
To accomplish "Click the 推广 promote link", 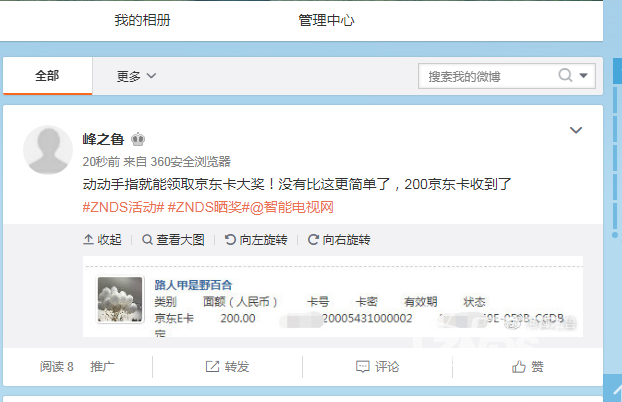I will (x=102, y=366).
